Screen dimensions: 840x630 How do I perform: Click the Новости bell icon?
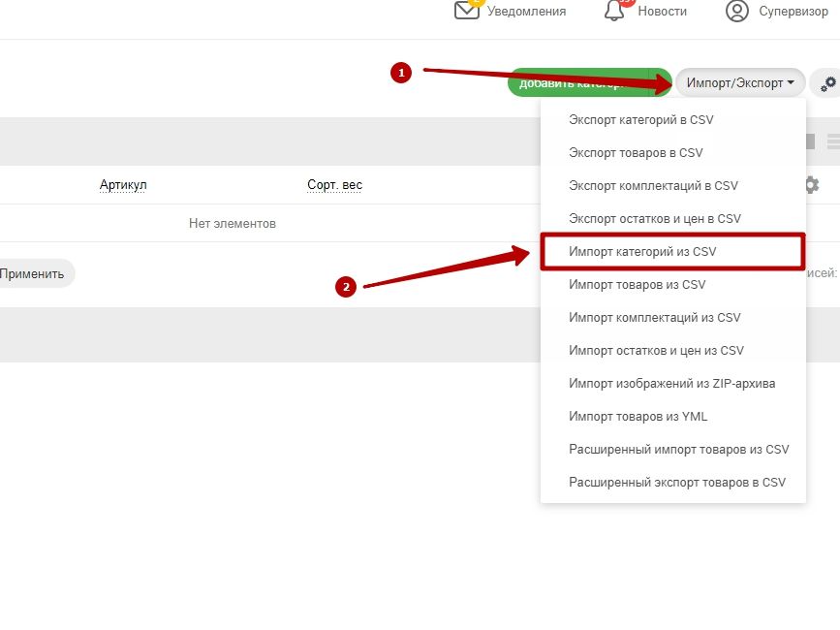pos(614,11)
